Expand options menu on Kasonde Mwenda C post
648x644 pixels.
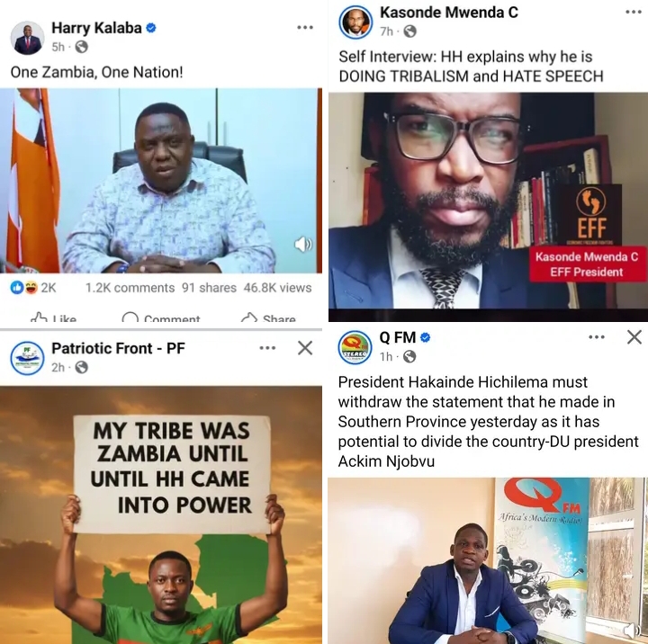click(x=634, y=12)
